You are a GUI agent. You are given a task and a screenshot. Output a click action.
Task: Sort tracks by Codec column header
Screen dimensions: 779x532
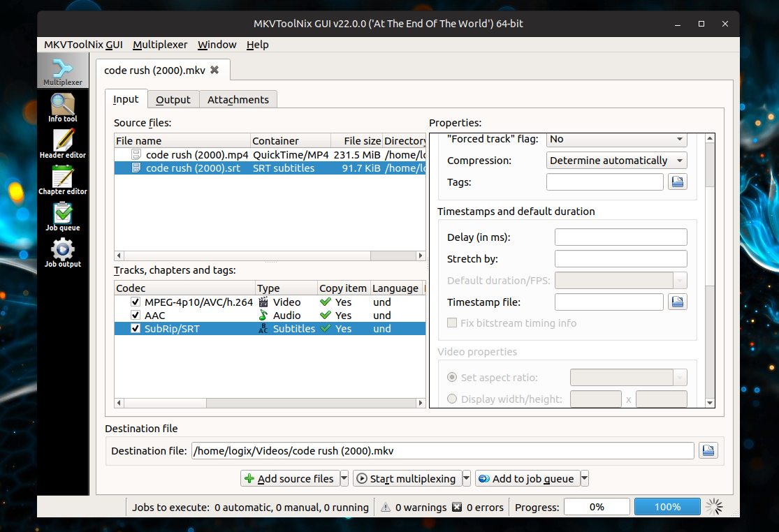185,288
